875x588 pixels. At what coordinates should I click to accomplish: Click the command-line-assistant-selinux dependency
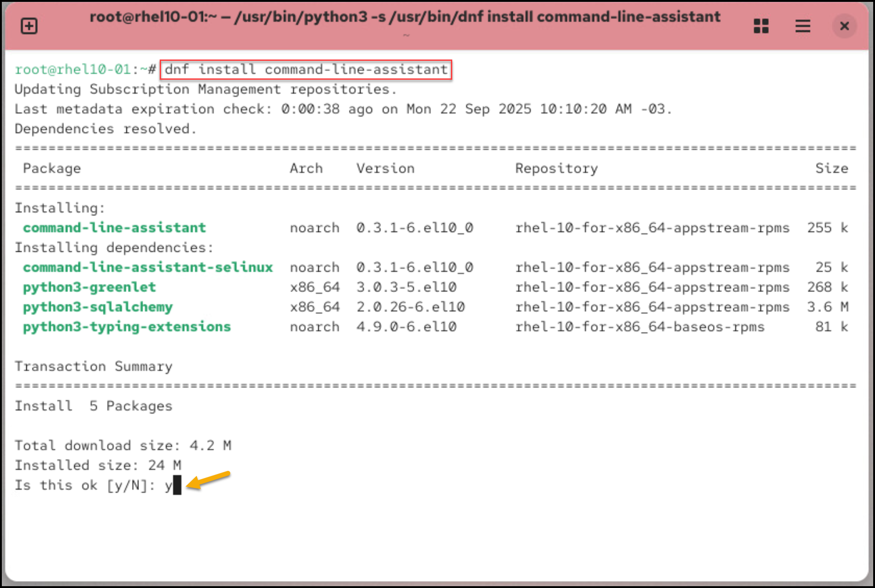148,267
